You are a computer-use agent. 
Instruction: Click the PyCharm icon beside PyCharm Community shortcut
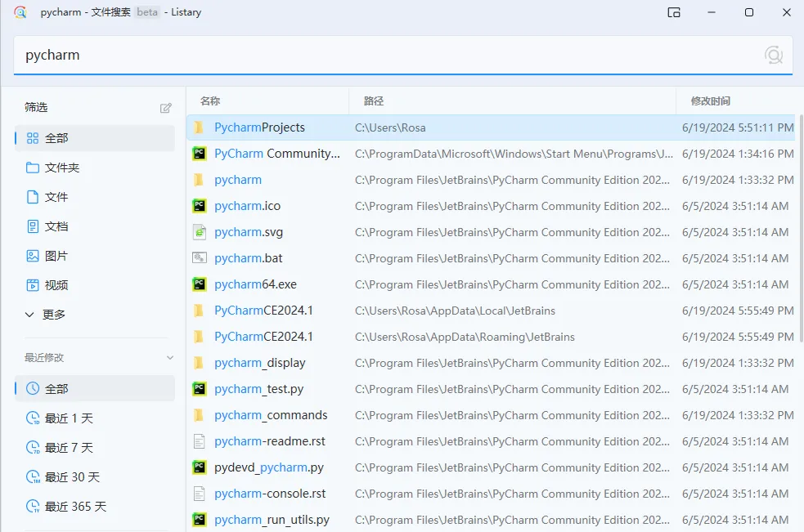[x=199, y=154]
